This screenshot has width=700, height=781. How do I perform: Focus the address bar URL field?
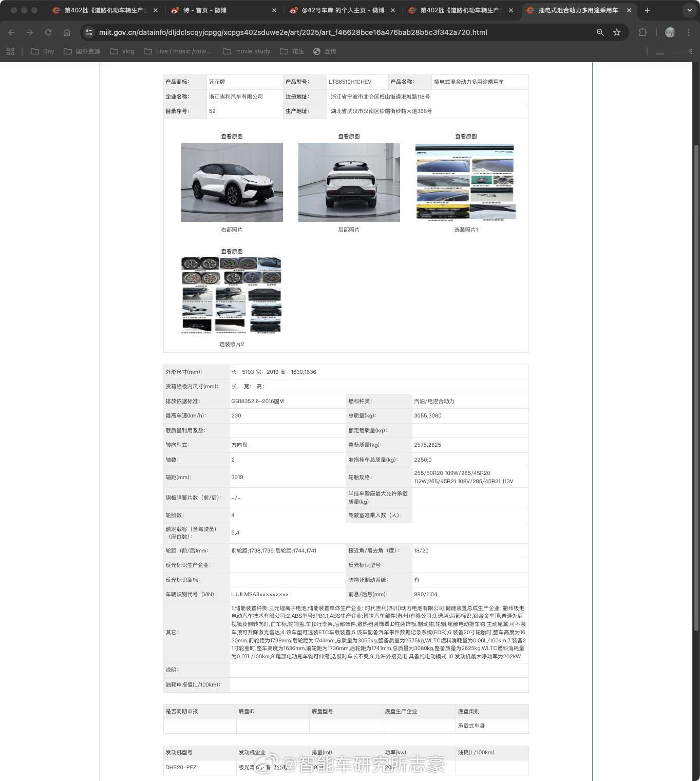(293, 32)
